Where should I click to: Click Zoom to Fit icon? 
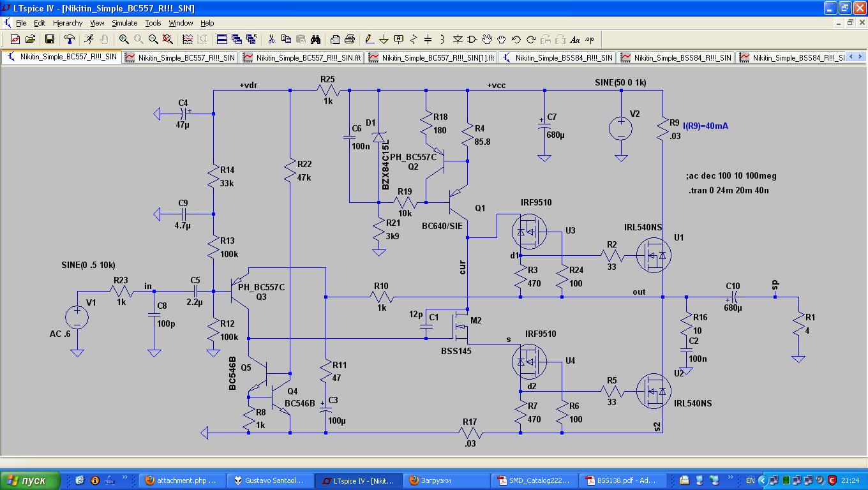(x=168, y=40)
